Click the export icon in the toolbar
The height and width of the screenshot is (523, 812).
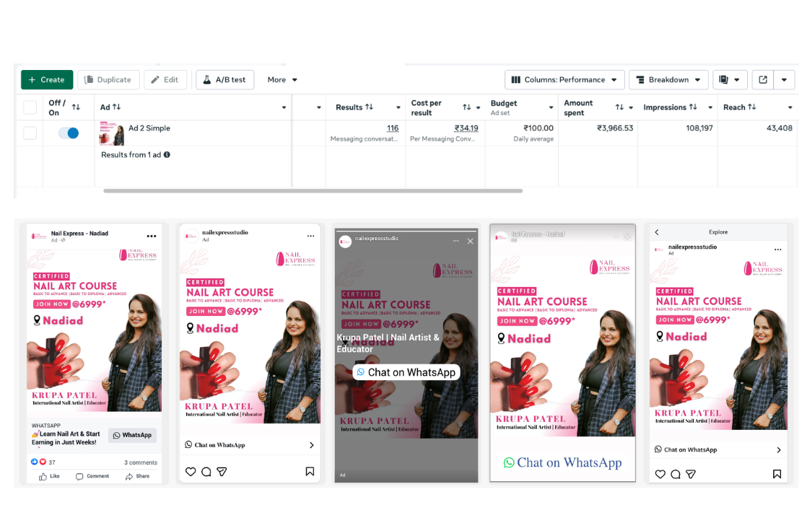coord(763,80)
